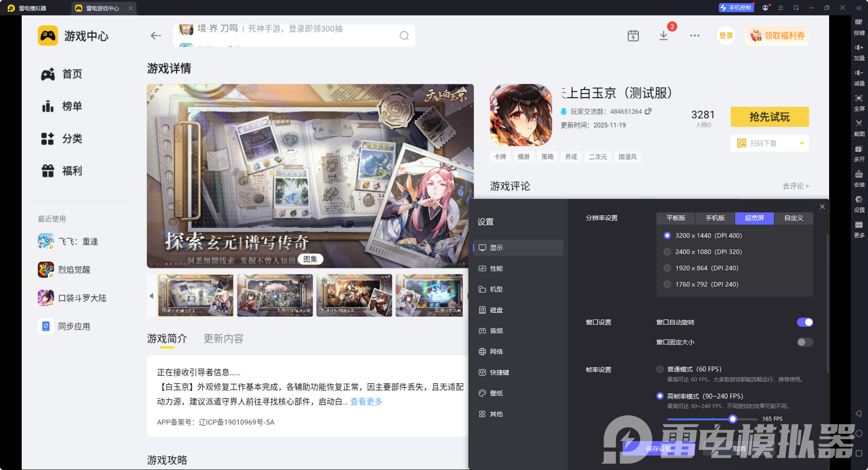868x470 pixels.
Task: Switch emulator to fullscreen with 全屏 icon
Action: 859,103
